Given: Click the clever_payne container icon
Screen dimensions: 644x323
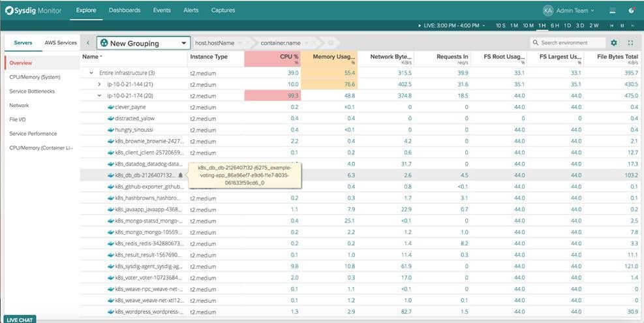Looking at the screenshot, I should (x=110, y=107).
